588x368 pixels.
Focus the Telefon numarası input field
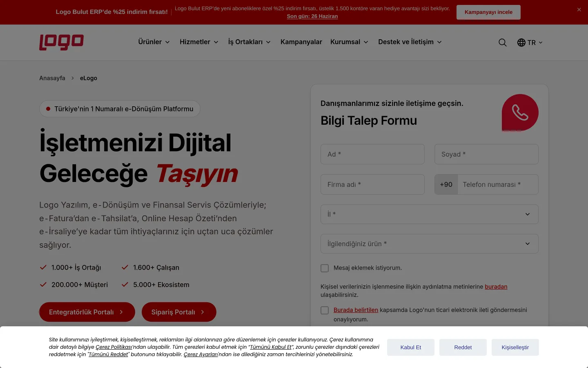[x=498, y=184]
